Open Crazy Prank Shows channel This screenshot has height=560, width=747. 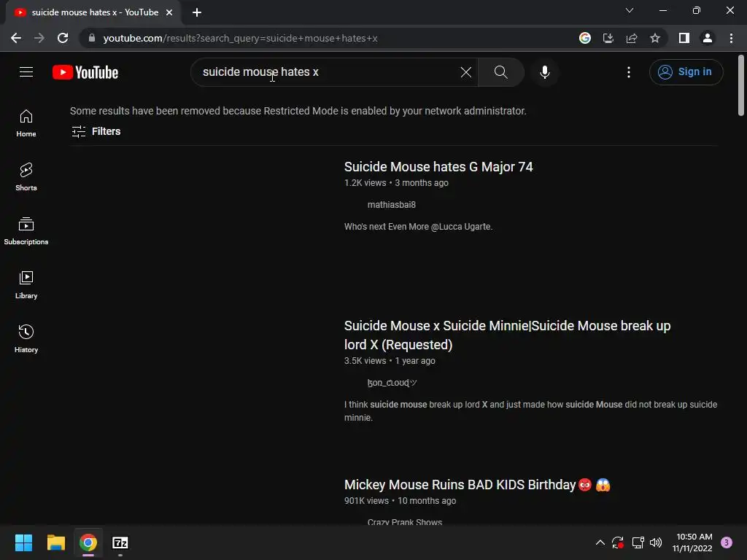(x=404, y=522)
